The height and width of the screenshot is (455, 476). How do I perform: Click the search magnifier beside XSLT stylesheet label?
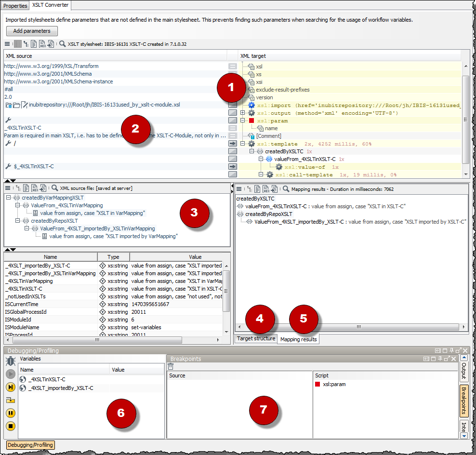pos(62,44)
